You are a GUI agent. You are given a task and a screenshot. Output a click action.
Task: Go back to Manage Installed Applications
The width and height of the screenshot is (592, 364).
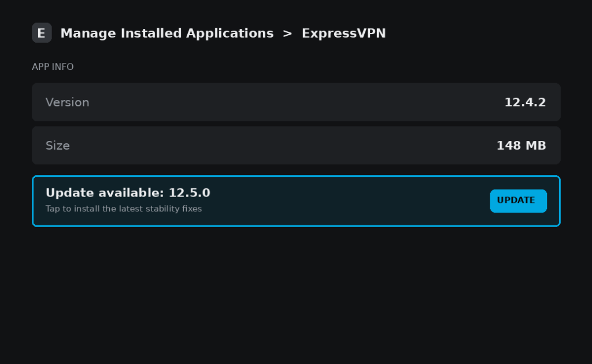click(167, 33)
